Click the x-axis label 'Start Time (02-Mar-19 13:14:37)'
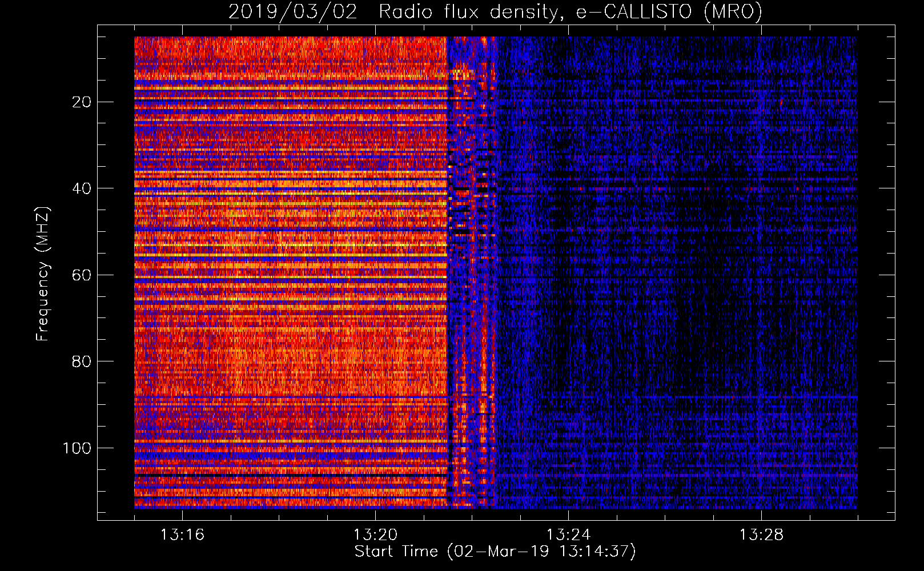The image size is (924, 571). [495, 552]
